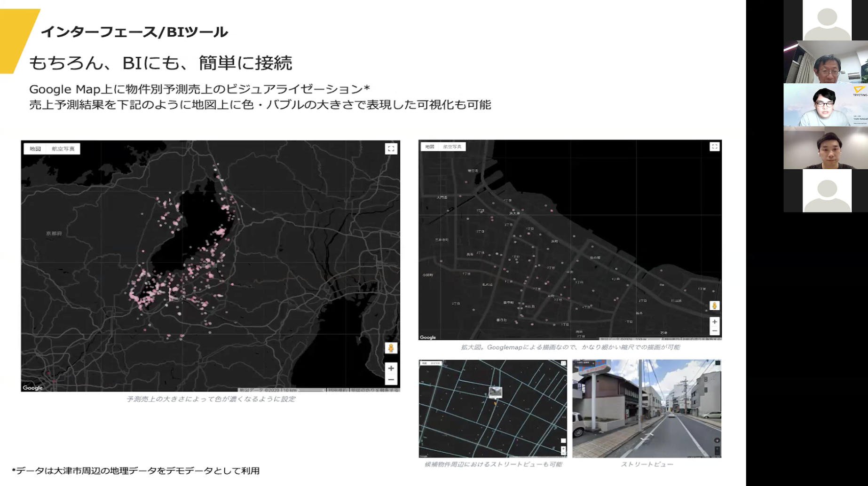868x486 pixels.
Task: Switch left map to 地図 view
Action: click(x=35, y=149)
